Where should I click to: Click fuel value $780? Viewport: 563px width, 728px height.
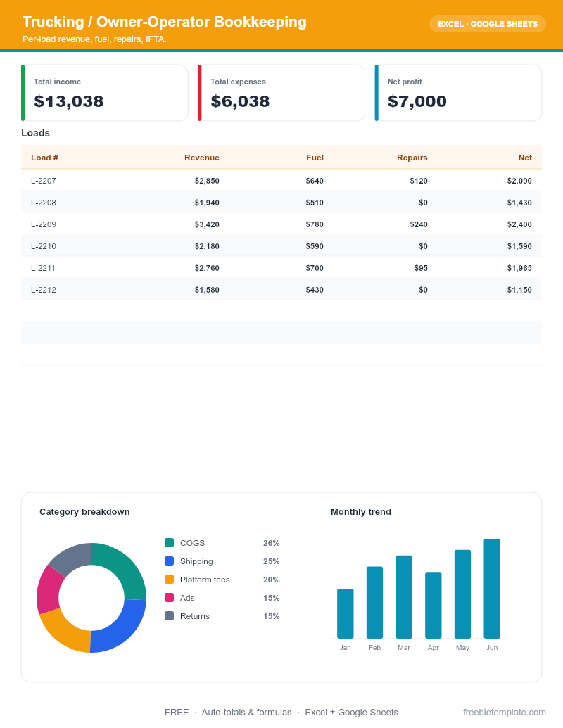click(315, 224)
